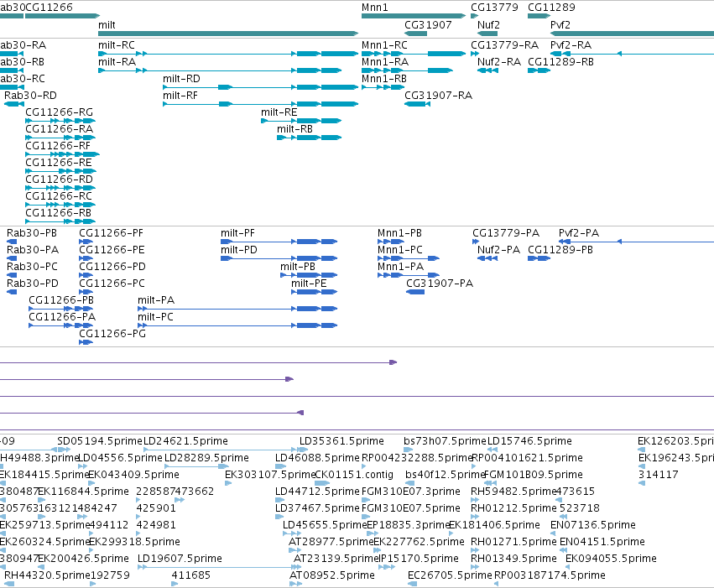Open the Nuf2 gene label
Viewport: 714px width, 588px height.
(x=488, y=25)
